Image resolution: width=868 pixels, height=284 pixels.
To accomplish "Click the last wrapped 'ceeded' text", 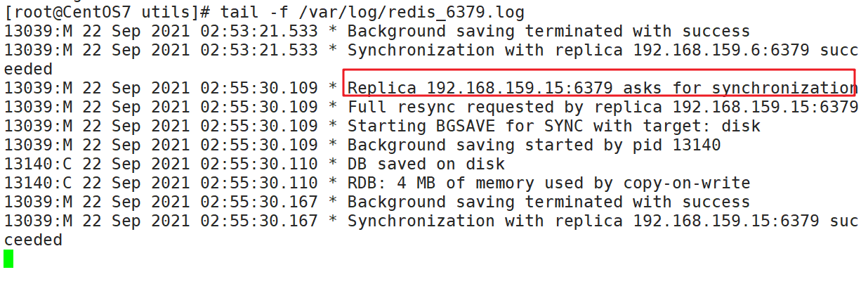I will coord(33,240).
